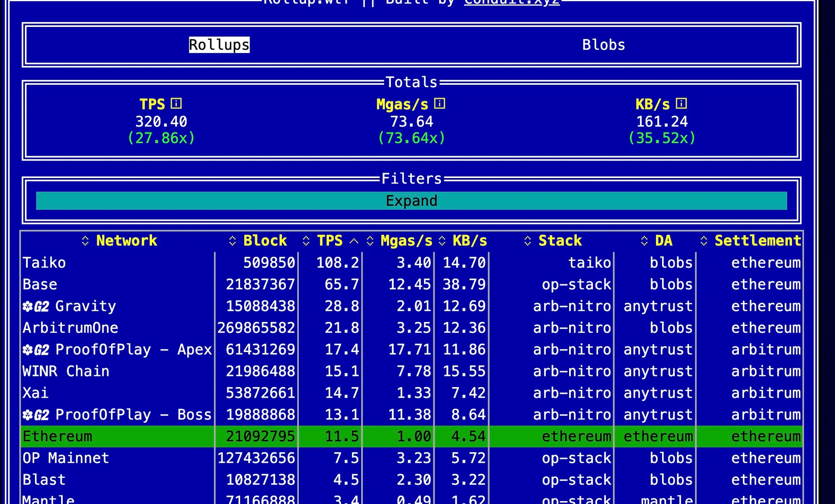Click the G2 badge next to ProofOfPlay - Boss

pos(36,415)
